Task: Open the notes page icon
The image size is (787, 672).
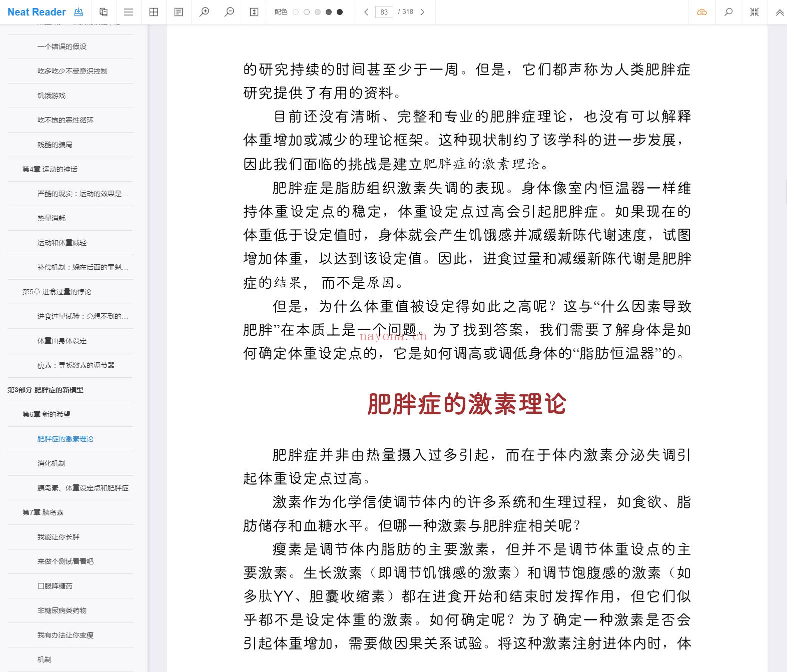Action: tap(179, 12)
